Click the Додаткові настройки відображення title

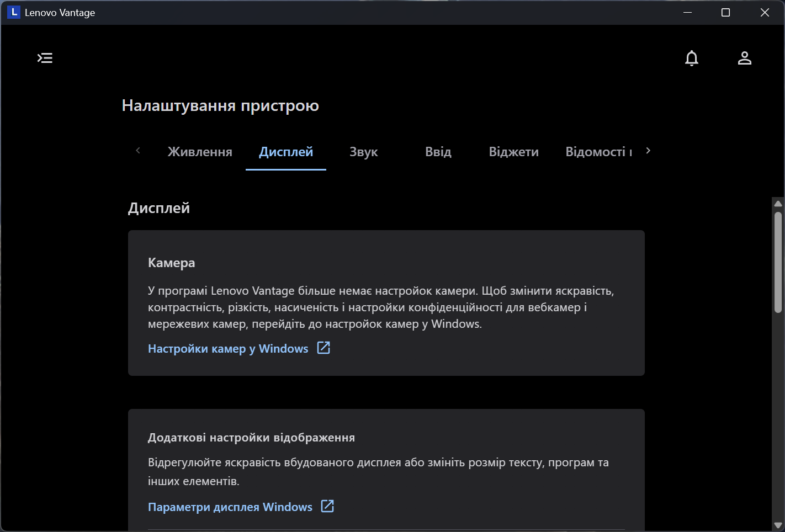252,438
